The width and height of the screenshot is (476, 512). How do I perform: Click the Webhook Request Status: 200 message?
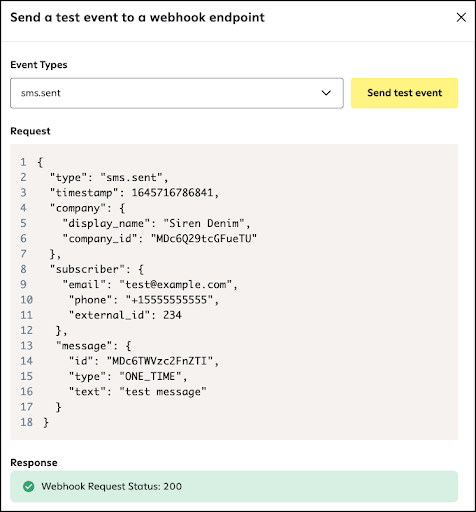pyautogui.click(x=111, y=486)
